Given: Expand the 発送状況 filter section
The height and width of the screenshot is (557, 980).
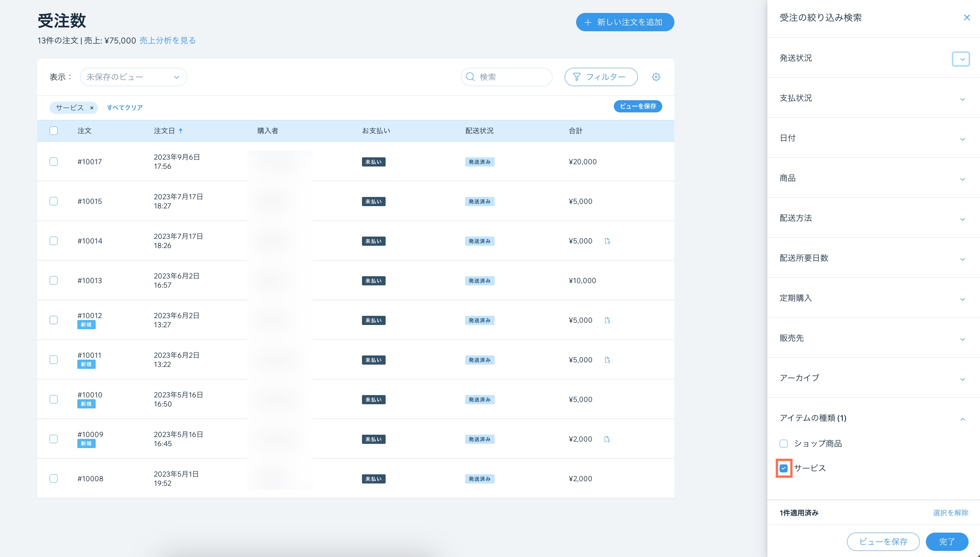Looking at the screenshot, I should click(x=961, y=59).
